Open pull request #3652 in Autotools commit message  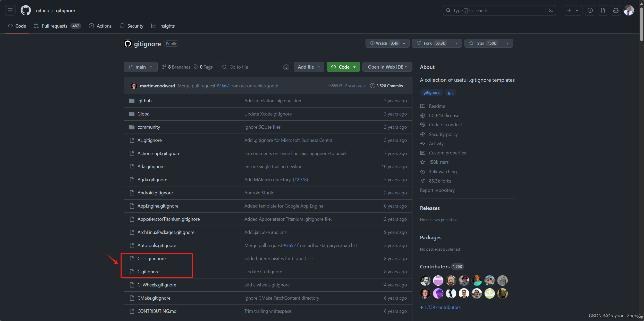click(x=290, y=245)
